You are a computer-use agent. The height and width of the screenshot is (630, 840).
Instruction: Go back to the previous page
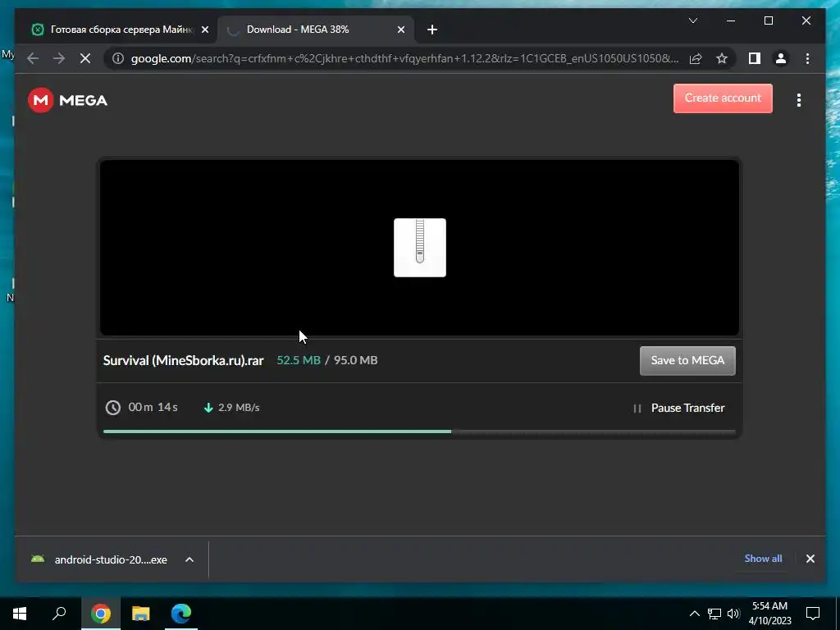[33, 58]
